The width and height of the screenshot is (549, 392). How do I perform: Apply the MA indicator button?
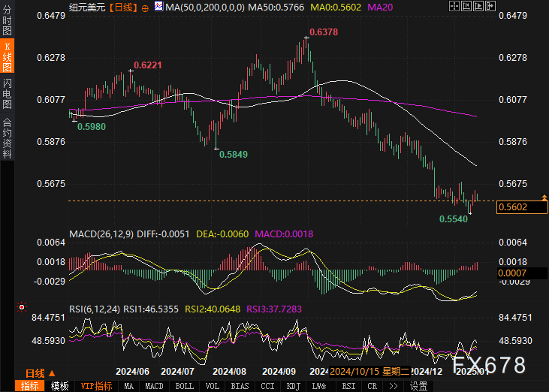point(128,386)
